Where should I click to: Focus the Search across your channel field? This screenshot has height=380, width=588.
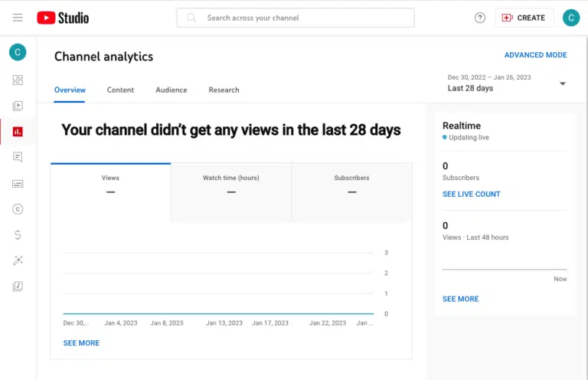tap(295, 18)
